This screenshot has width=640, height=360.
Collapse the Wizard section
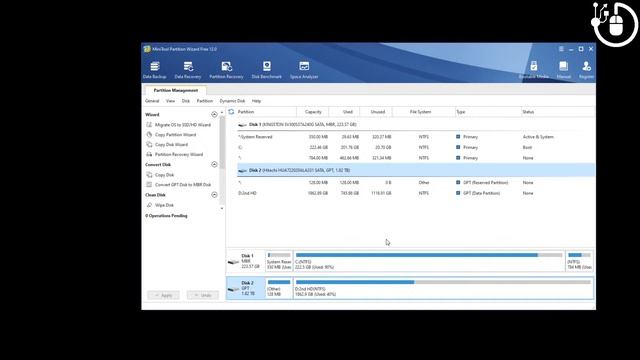(x=214, y=114)
